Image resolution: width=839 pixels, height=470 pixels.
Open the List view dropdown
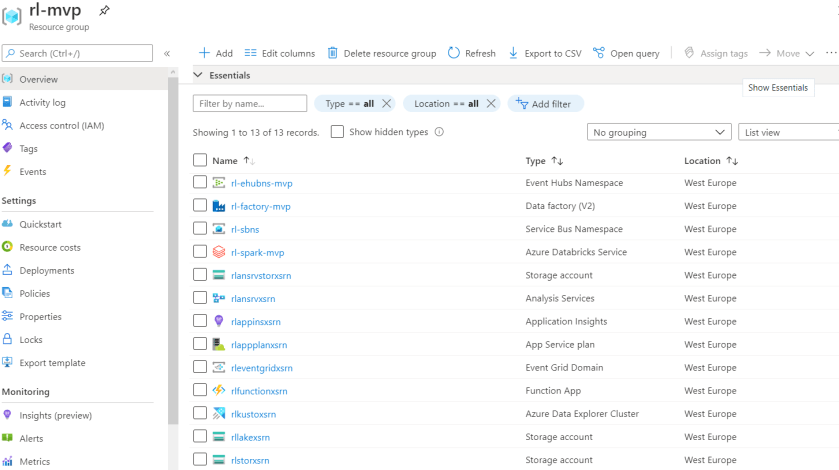[788, 132]
